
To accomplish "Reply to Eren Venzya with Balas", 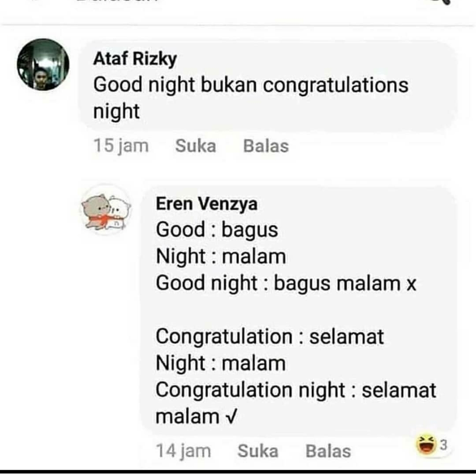I will (328, 451).
